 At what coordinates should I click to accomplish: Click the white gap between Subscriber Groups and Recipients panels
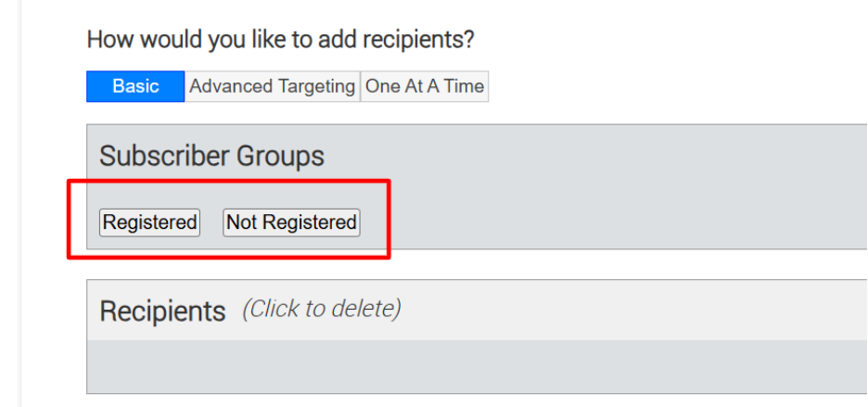[464, 264]
